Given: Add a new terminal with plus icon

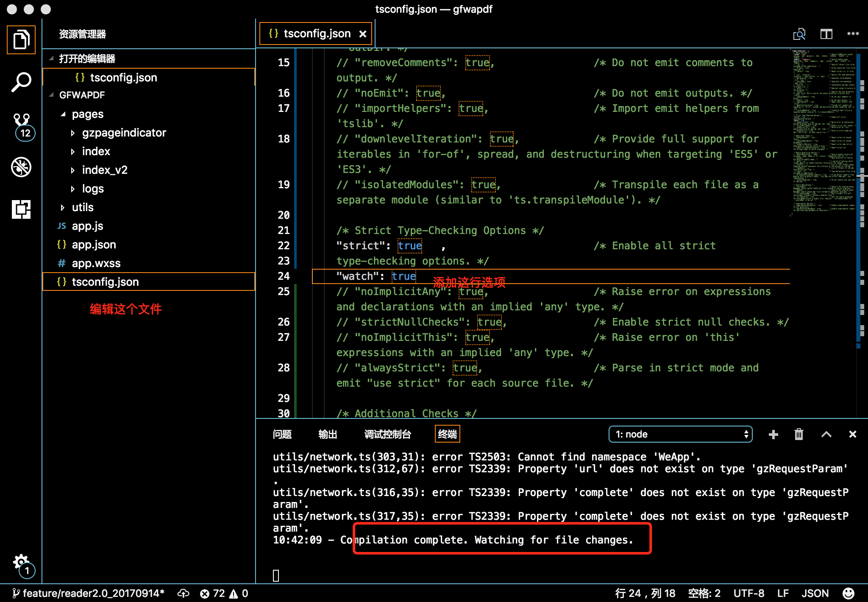Looking at the screenshot, I should (773, 434).
